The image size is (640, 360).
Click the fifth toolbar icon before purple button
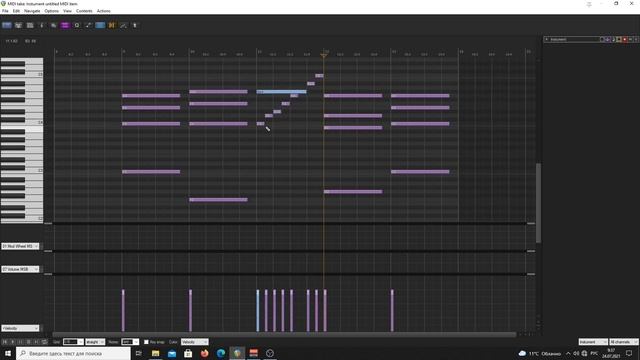tap(53, 25)
